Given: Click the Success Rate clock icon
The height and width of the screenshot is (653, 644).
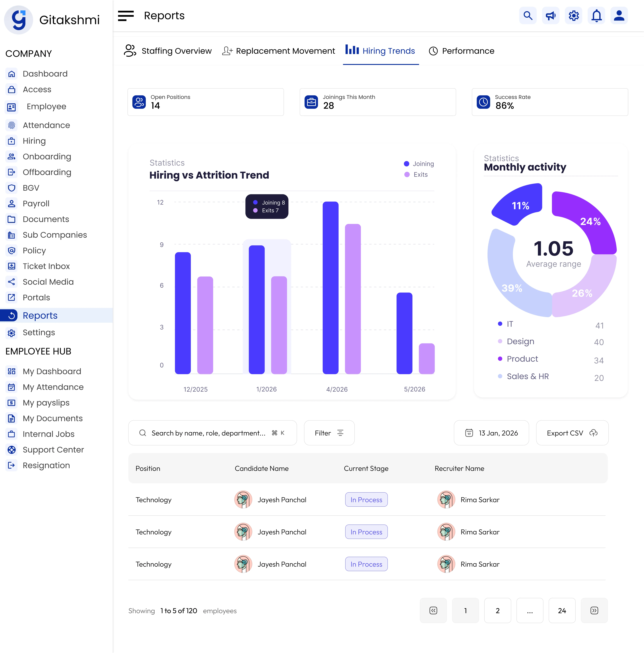Looking at the screenshot, I should (x=484, y=102).
